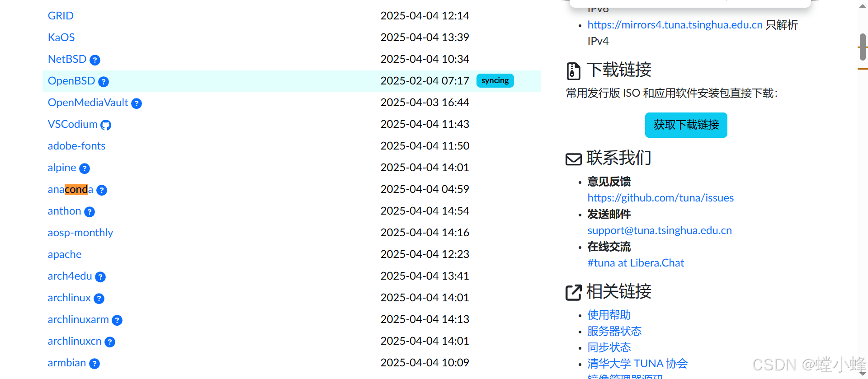This screenshot has width=868, height=379.
Task: Open the aosp-monthly mirror link
Action: (x=80, y=233)
